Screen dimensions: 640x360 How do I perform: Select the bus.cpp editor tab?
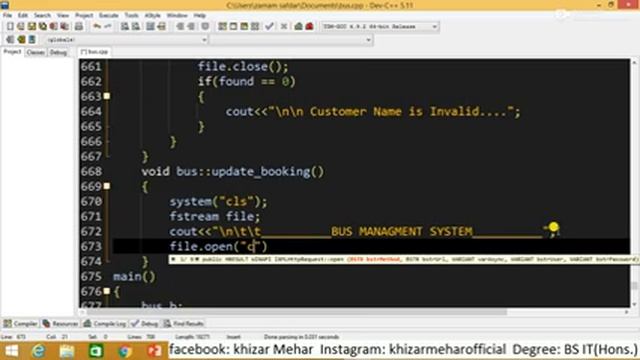tap(95, 52)
